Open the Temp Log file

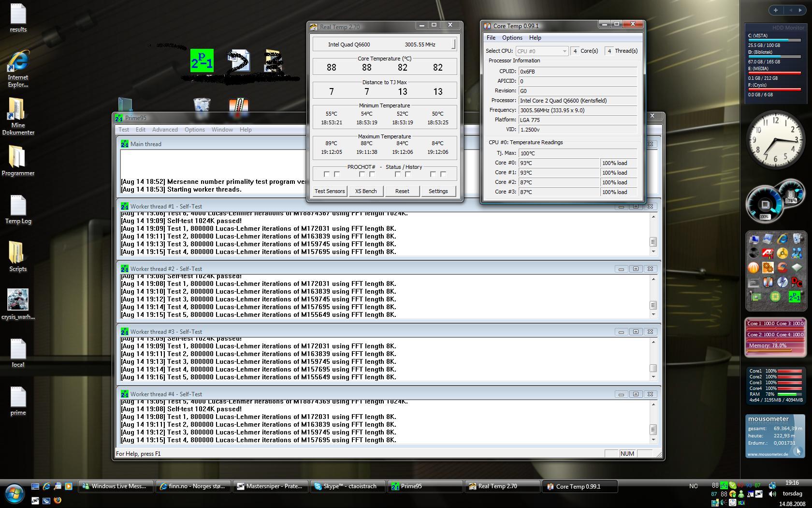[18, 209]
